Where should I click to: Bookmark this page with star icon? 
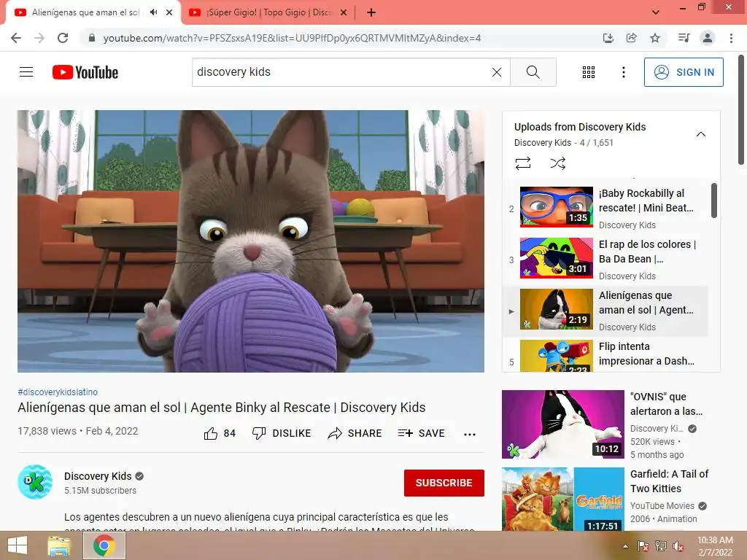pos(655,38)
